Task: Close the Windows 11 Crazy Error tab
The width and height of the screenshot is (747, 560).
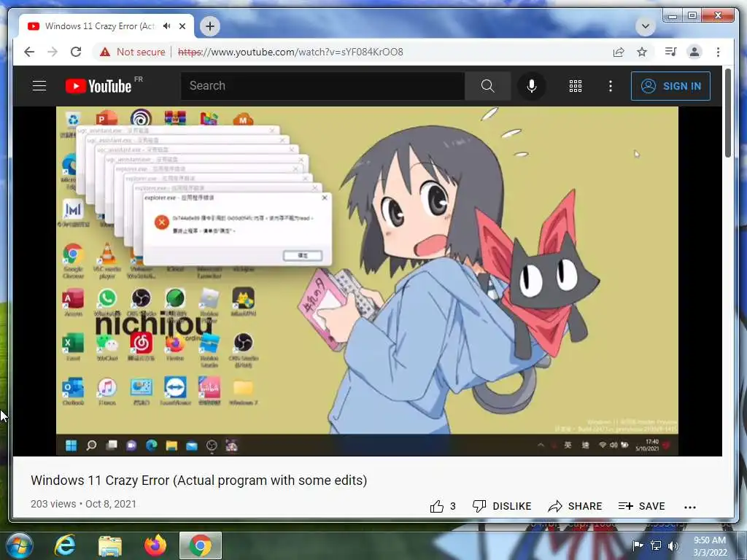Action: 182,26
